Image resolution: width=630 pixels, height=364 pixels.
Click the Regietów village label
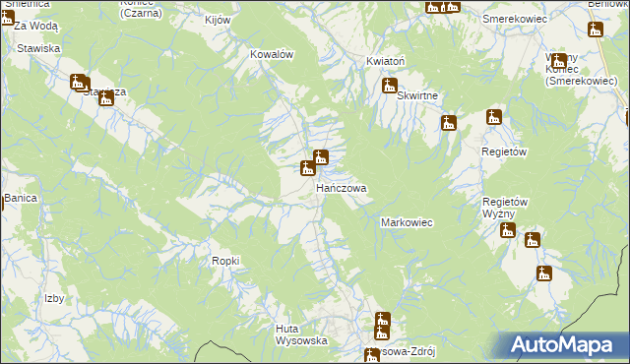[504, 152]
